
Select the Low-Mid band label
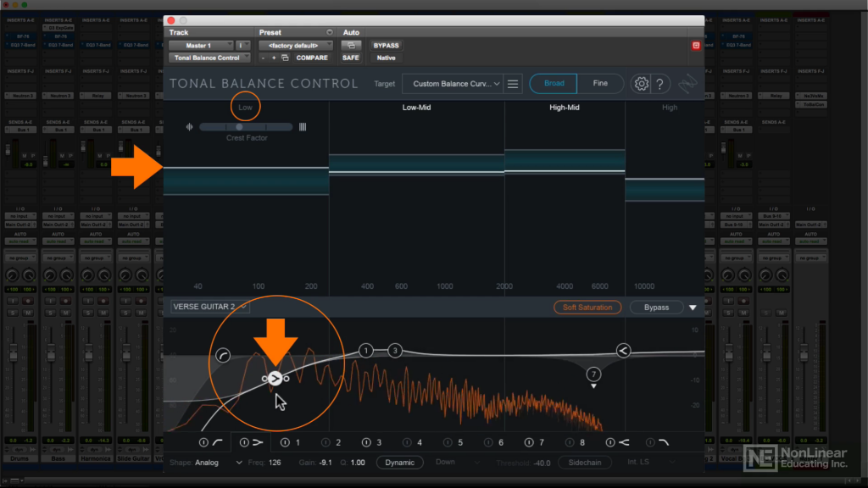416,108
